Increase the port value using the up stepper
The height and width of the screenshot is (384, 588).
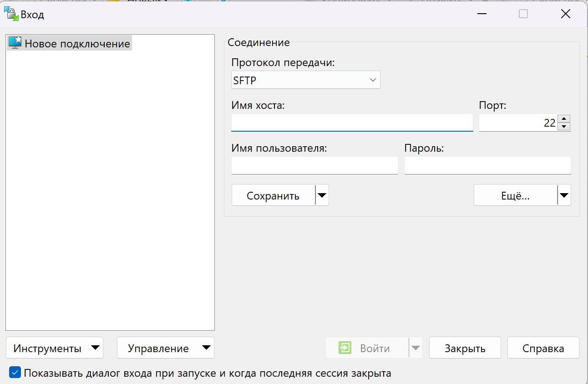[564, 119]
